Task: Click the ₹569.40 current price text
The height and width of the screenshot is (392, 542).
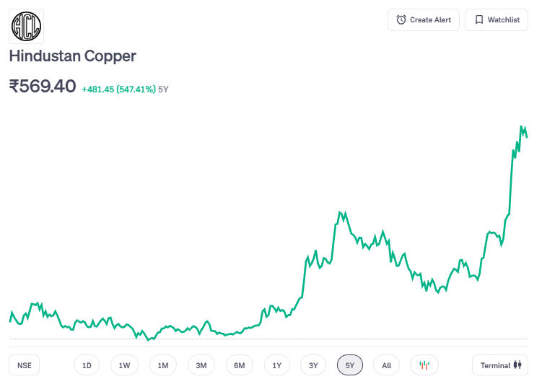Action: point(43,86)
